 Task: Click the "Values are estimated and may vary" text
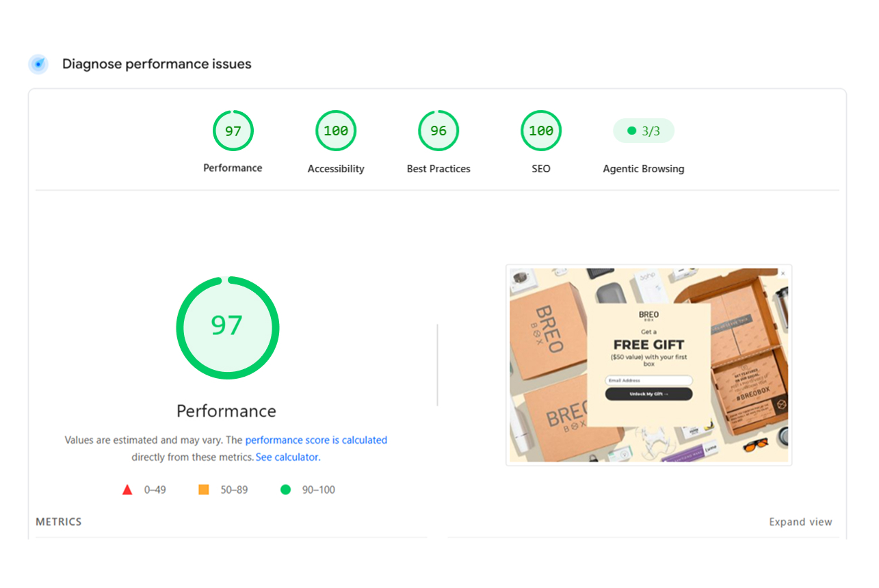point(144,440)
